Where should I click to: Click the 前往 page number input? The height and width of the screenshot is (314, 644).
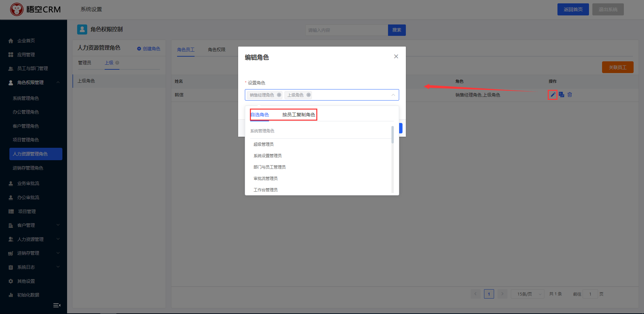point(590,294)
